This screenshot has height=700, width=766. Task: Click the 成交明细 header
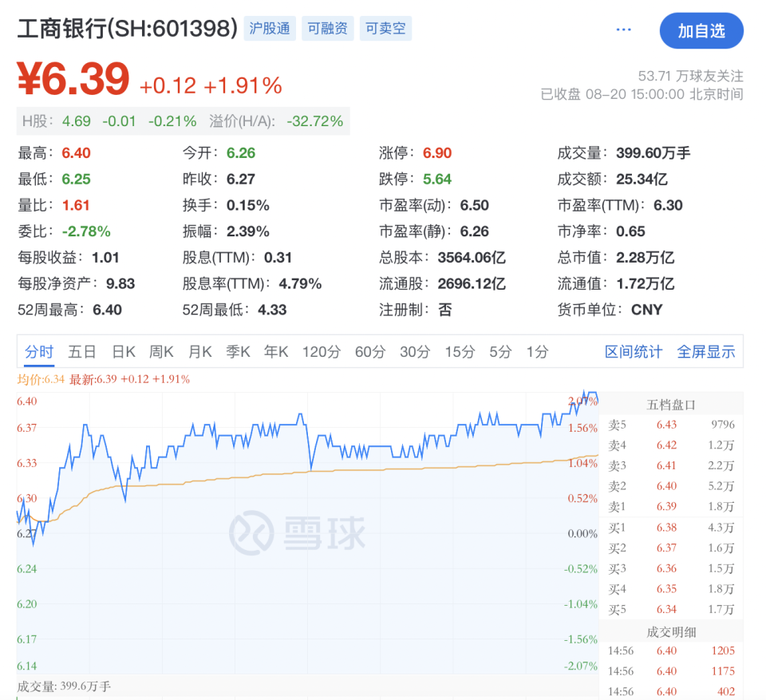click(x=671, y=632)
